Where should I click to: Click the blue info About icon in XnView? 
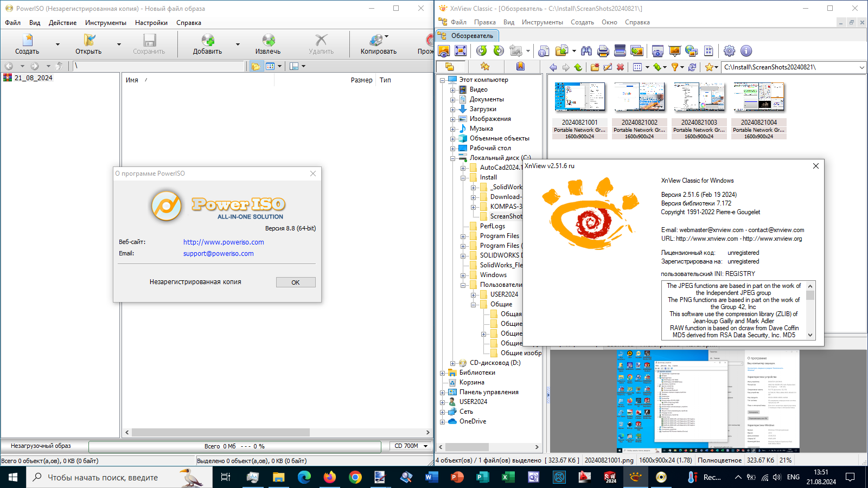pyautogui.click(x=746, y=51)
